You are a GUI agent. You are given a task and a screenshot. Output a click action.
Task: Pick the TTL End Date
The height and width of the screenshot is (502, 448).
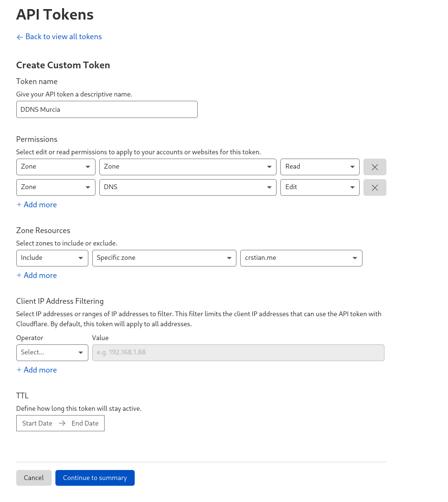pyautogui.click(x=85, y=423)
